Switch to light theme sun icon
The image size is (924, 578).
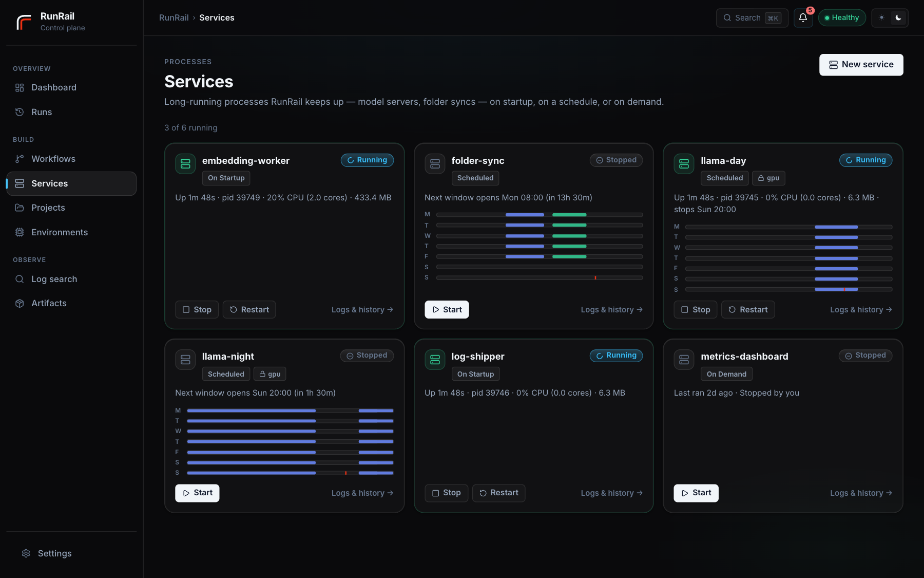881,18
